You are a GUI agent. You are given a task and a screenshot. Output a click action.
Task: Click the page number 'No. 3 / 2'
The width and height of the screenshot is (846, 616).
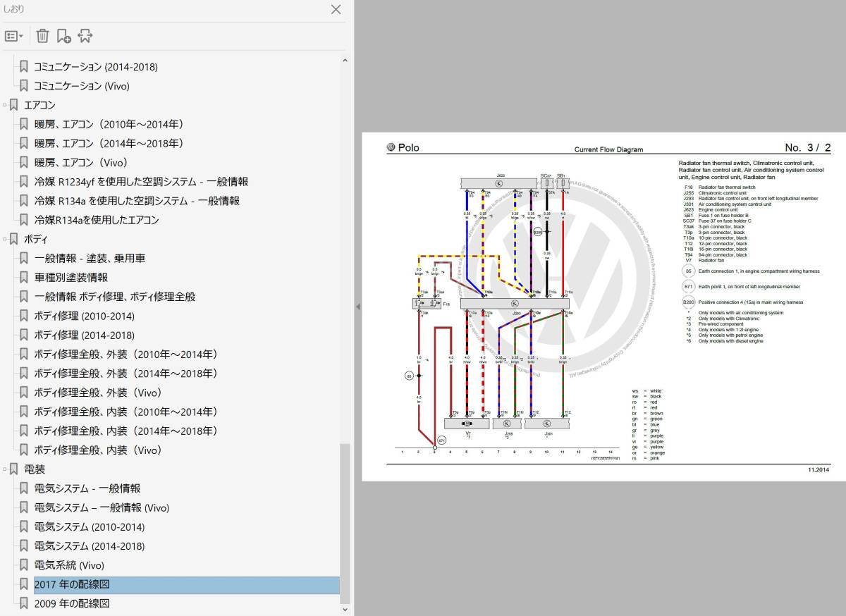(x=808, y=147)
